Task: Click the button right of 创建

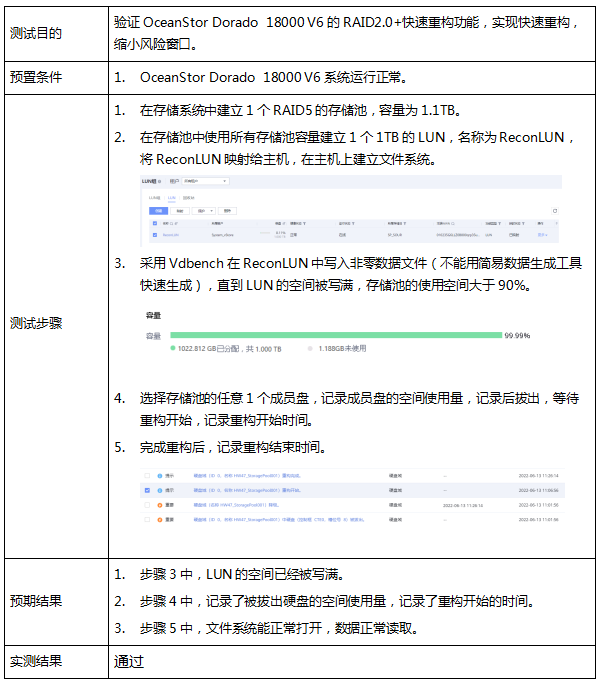Action: pos(180,211)
